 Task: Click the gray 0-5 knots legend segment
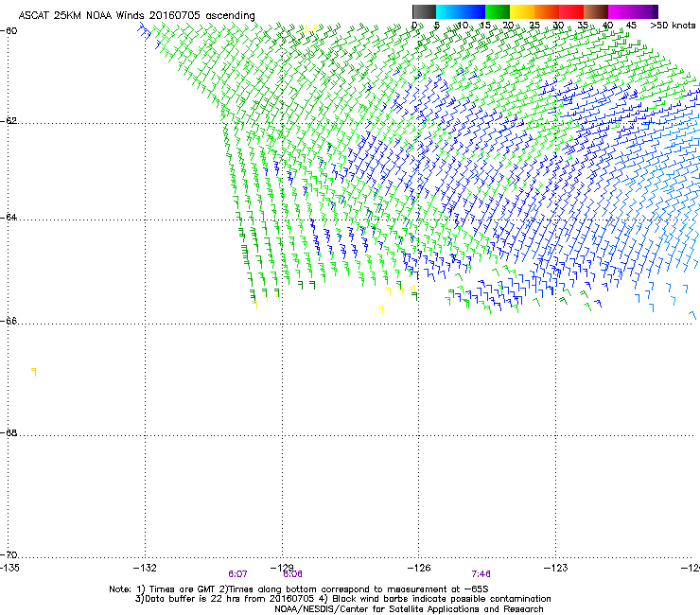[x=424, y=11]
